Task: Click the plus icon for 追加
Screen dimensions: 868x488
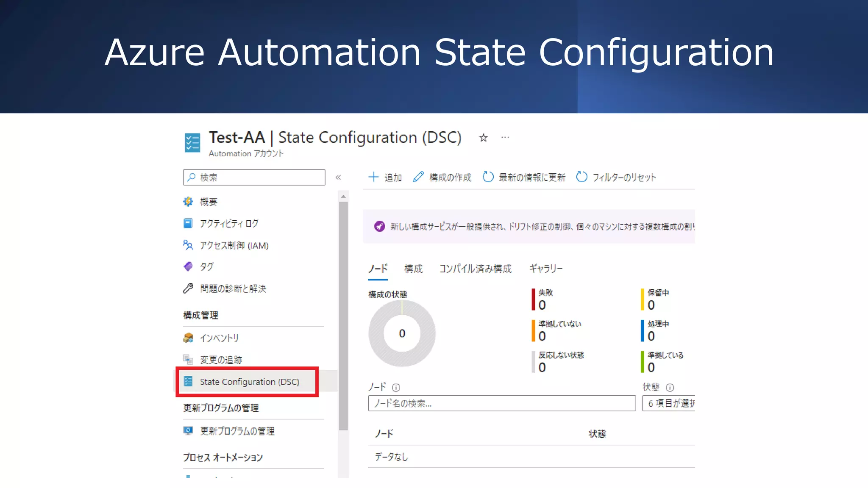Action: [373, 177]
